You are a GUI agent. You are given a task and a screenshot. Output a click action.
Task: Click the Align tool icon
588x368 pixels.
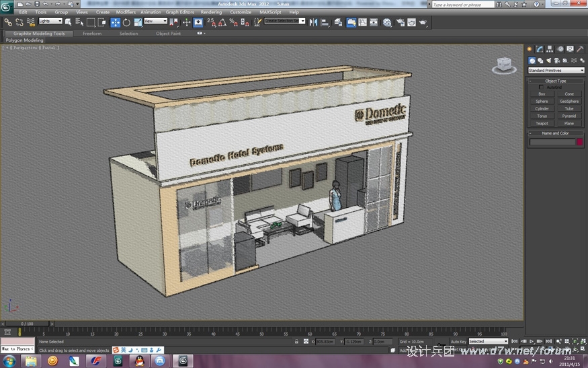(325, 22)
